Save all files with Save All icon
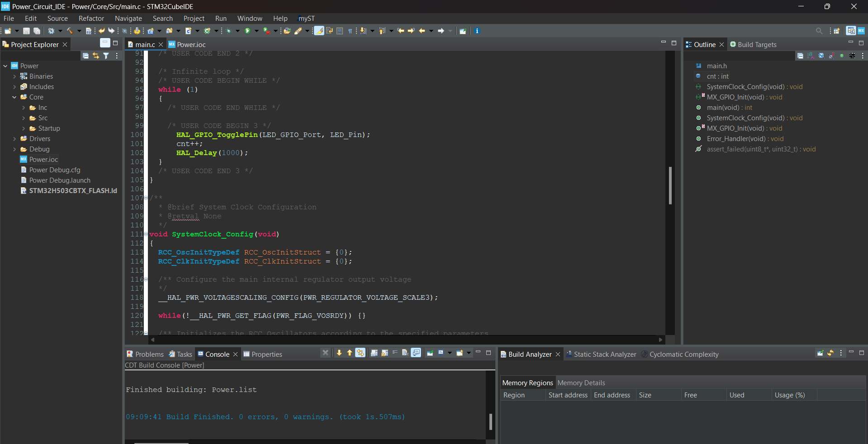Viewport: 868px width, 444px height. coord(36,31)
